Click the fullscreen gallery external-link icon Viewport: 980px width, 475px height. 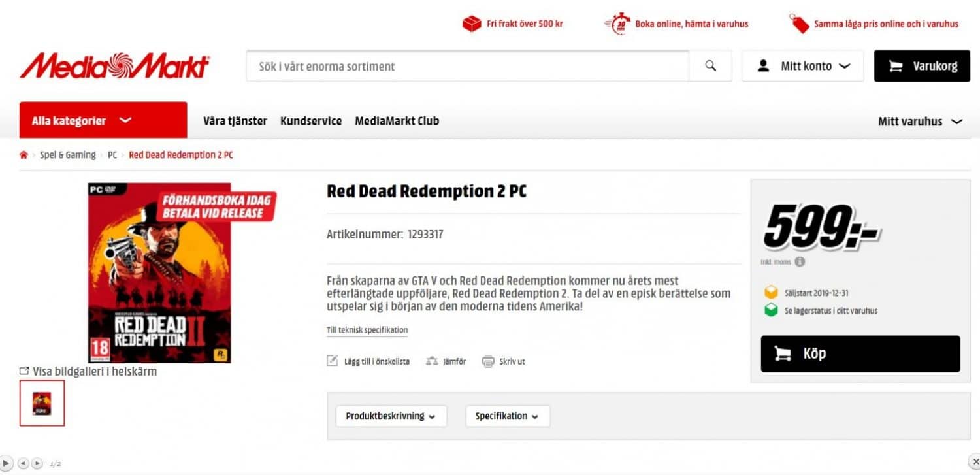24,371
